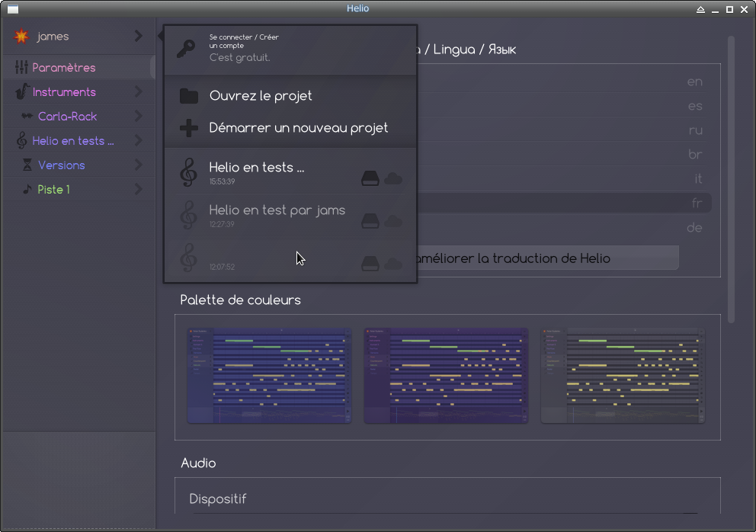
Task: Click the hourglass icon beside Versions
Action: point(27,165)
